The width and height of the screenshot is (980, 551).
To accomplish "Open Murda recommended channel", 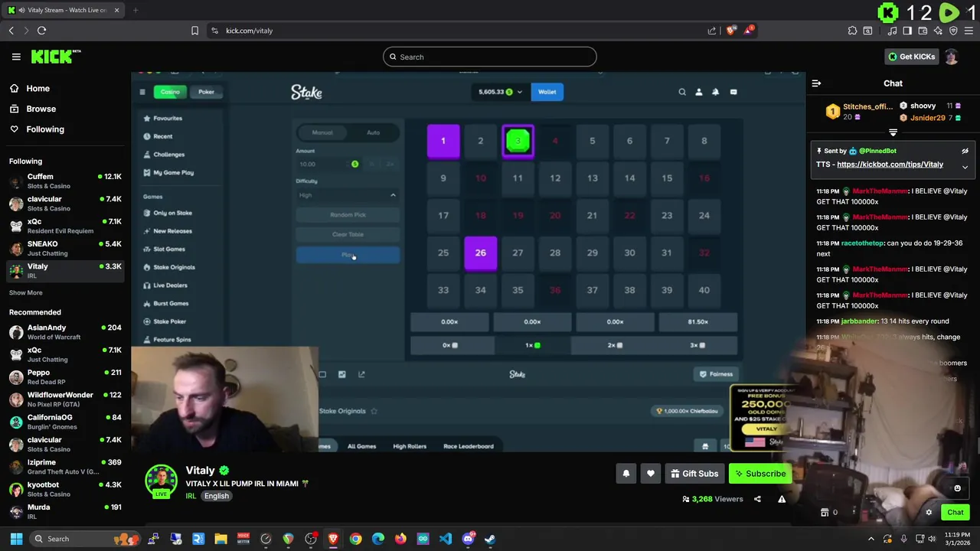I will (x=65, y=511).
